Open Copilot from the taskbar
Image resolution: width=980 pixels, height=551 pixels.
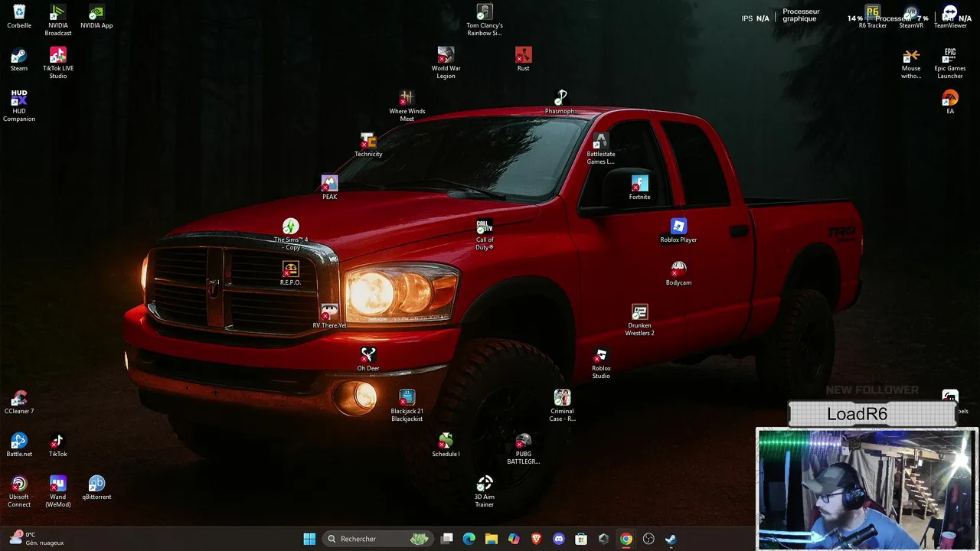[x=514, y=539]
